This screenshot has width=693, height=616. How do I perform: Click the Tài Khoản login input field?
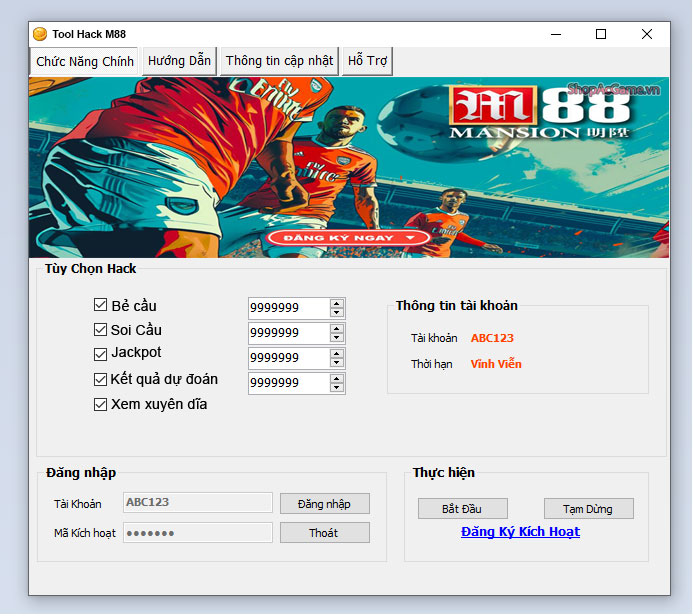pos(198,503)
